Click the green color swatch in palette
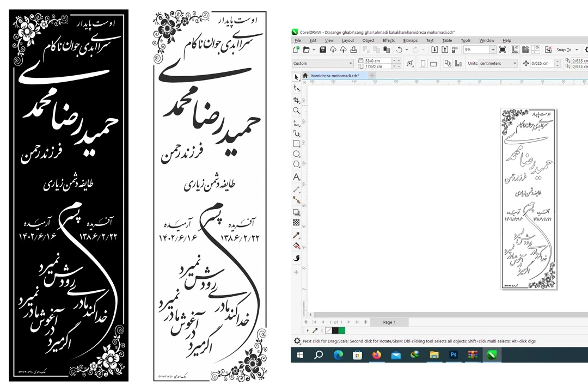The height and width of the screenshot is (392, 588). (341, 330)
